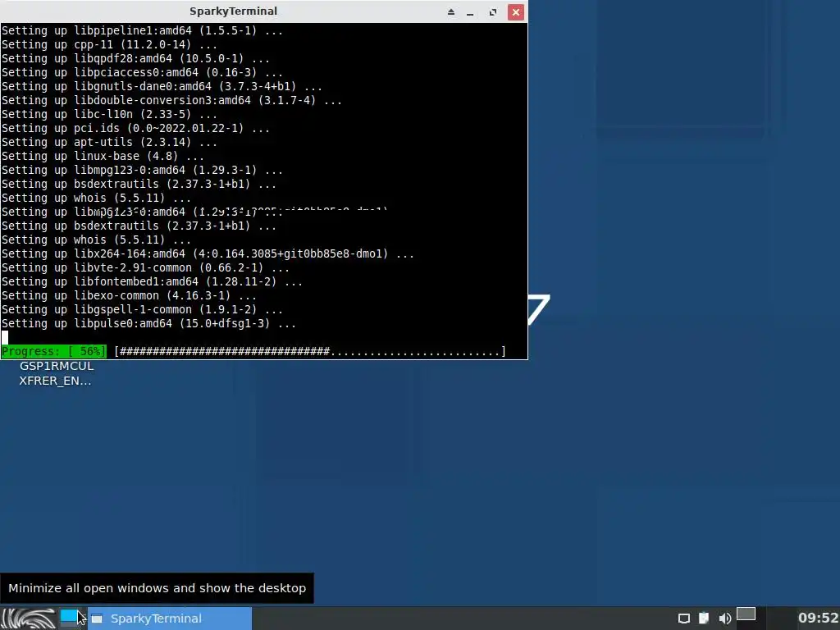
Task: Click the libpipeline1:amd64 terminal line
Action: (142, 30)
